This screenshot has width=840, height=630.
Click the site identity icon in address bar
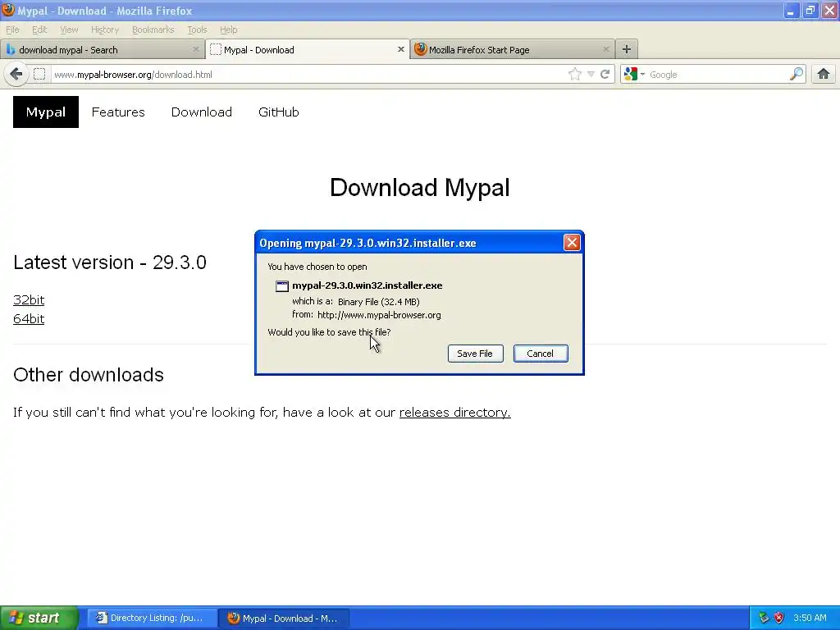[39, 74]
